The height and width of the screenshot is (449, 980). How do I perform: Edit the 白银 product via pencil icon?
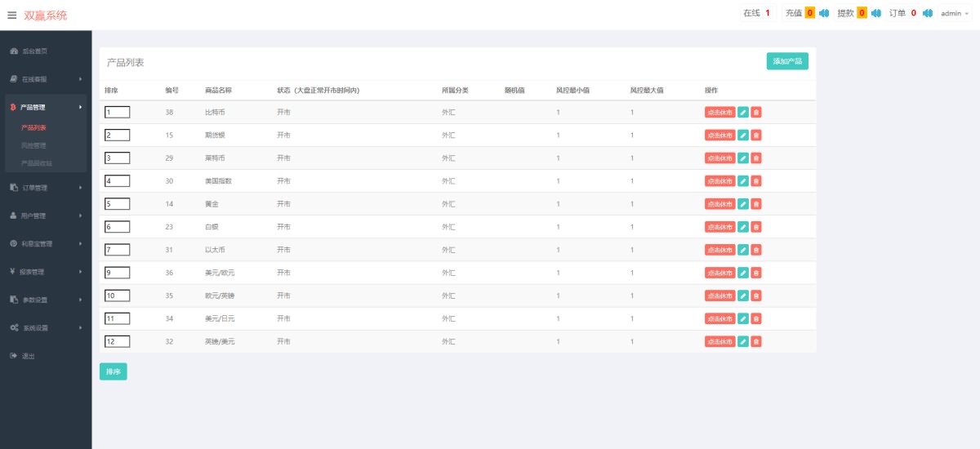point(743,227)
